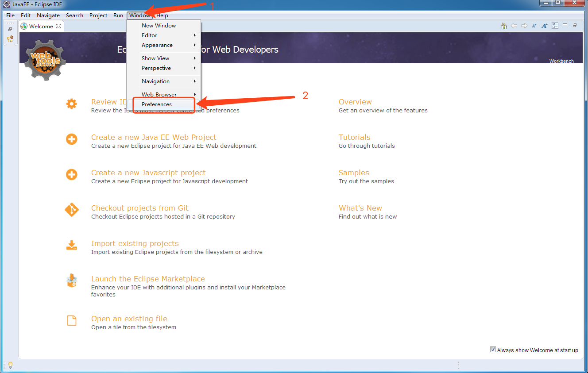Open the Search menu

pyautogui.click(x=74, y=15)
